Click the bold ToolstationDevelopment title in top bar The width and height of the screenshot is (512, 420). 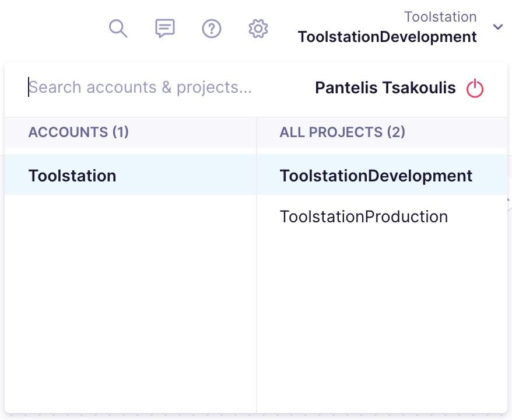tap(387, 37)
